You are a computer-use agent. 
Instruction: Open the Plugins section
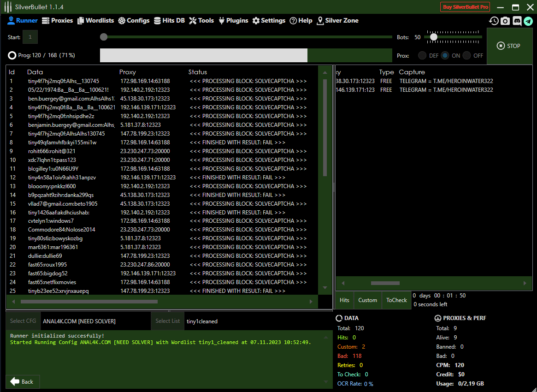coord(233,20)
